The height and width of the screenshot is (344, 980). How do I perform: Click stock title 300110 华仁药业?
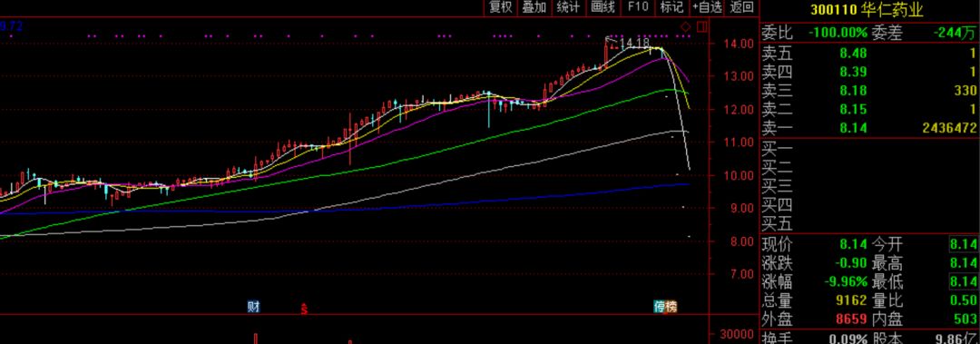pos(867,9)
